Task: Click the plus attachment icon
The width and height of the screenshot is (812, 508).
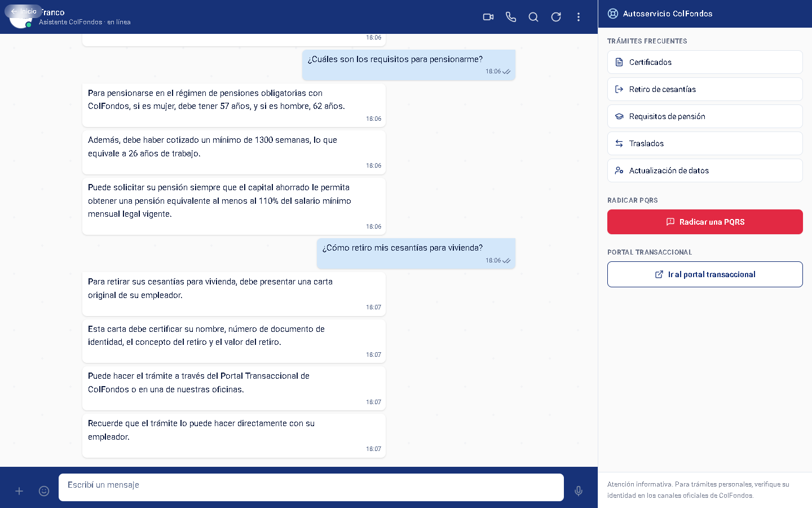Action: click(x=19, y=491)
